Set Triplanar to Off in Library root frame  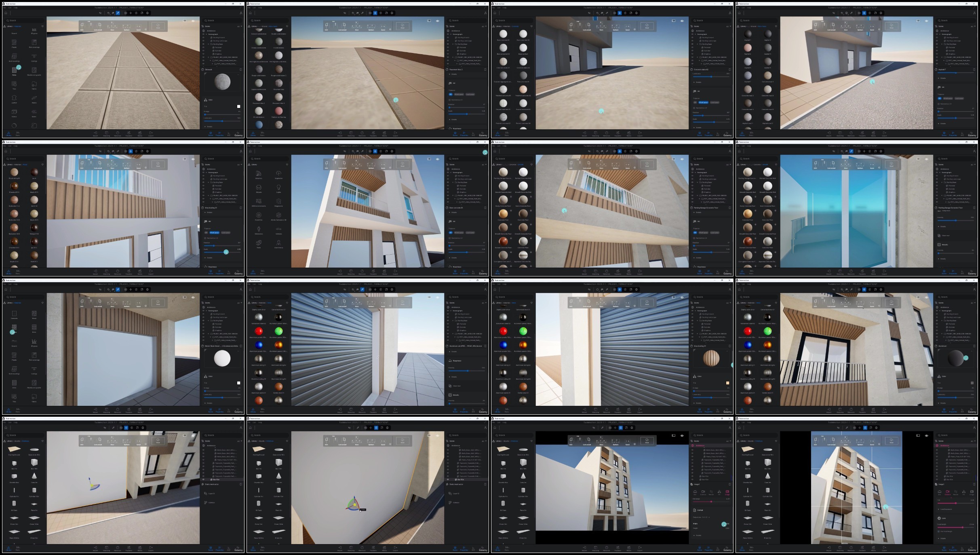[451, 232]
